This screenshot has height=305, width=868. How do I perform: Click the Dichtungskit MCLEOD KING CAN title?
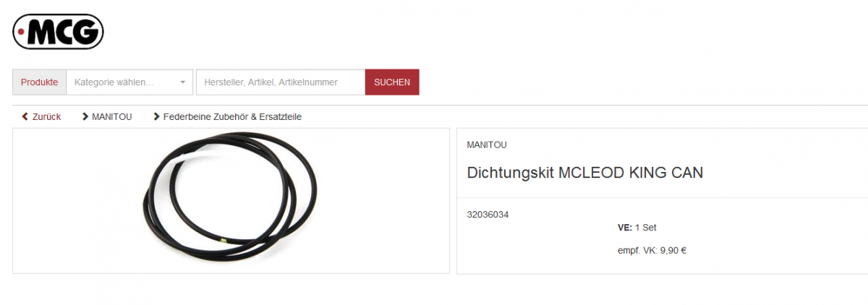coord(585,173)
